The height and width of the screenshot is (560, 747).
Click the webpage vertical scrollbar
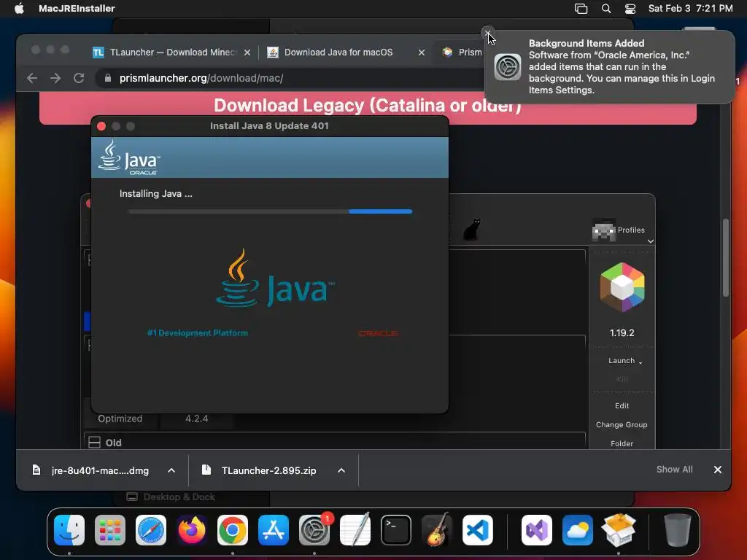(726, 257)
